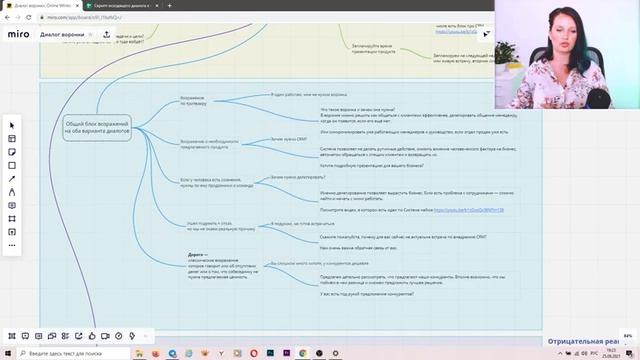The width and height of the screenshot is (640, 360).
Task: Toggle collaborators' cursors icon near top right
Action: pyautogui.click(x=486, y=34)
